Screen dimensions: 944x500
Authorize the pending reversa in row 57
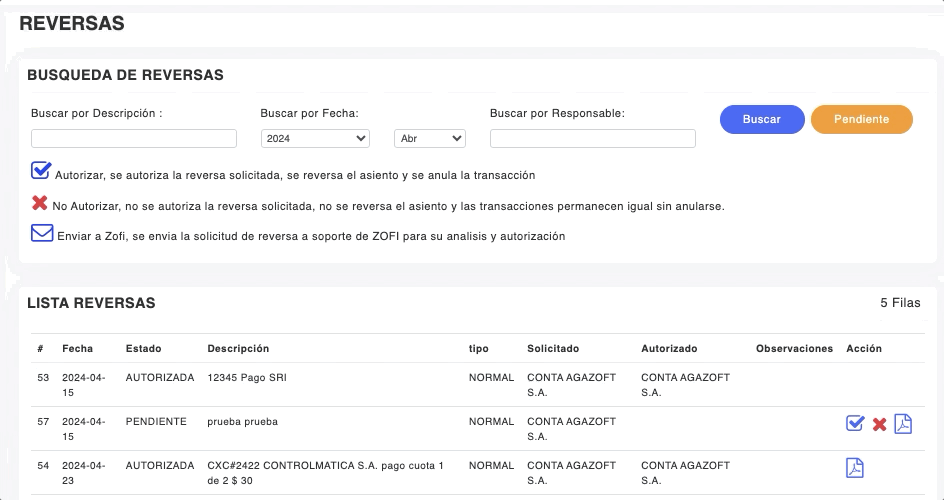(855, 424)
